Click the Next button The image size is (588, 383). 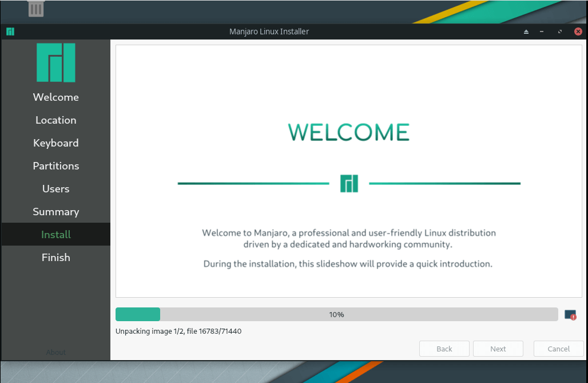point(498,349)
